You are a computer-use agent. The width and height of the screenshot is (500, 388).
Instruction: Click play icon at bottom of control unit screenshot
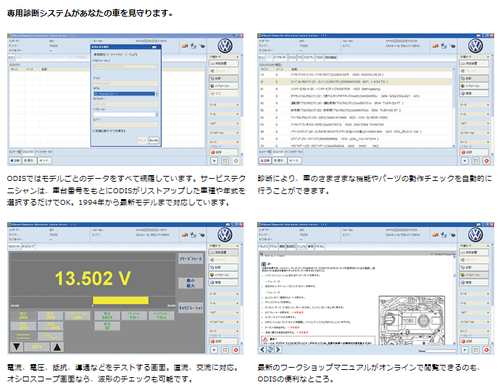coord(465,161)
